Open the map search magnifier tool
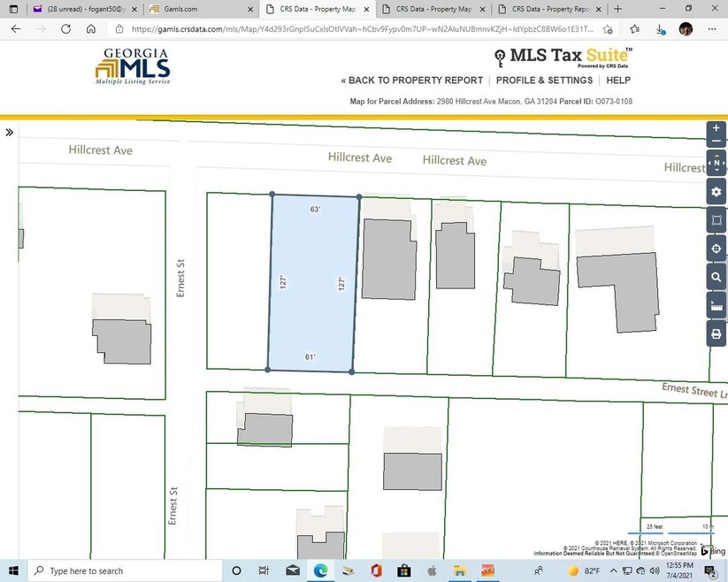728x582 pixels. pyautogui.click(x=717, y=277)
